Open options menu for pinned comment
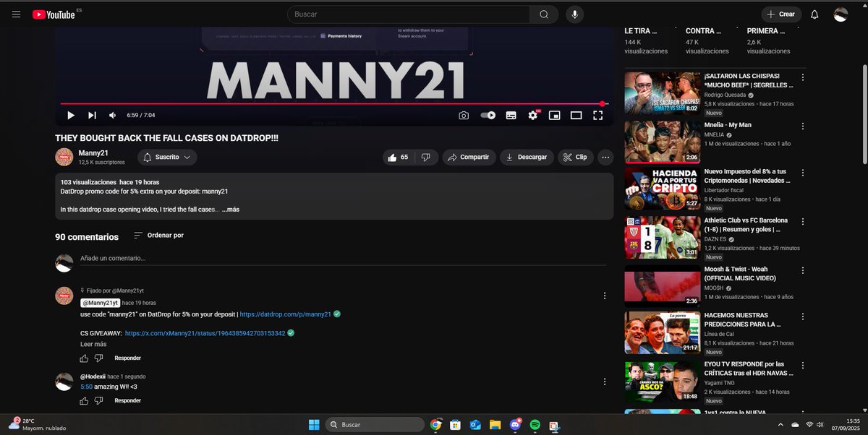The width and height of the screenshot is (868, 435). pyautogui.click(x=605, y=296)
